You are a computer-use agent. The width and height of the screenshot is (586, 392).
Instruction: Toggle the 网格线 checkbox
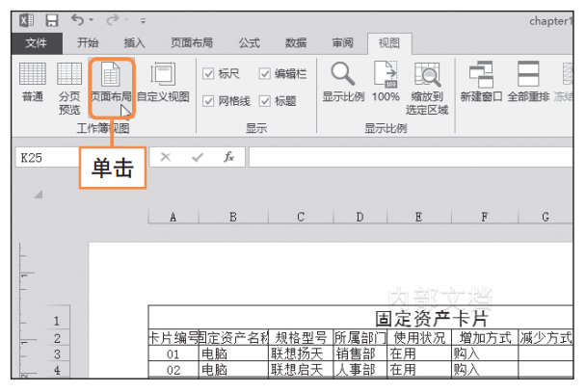tap(208, 101)
